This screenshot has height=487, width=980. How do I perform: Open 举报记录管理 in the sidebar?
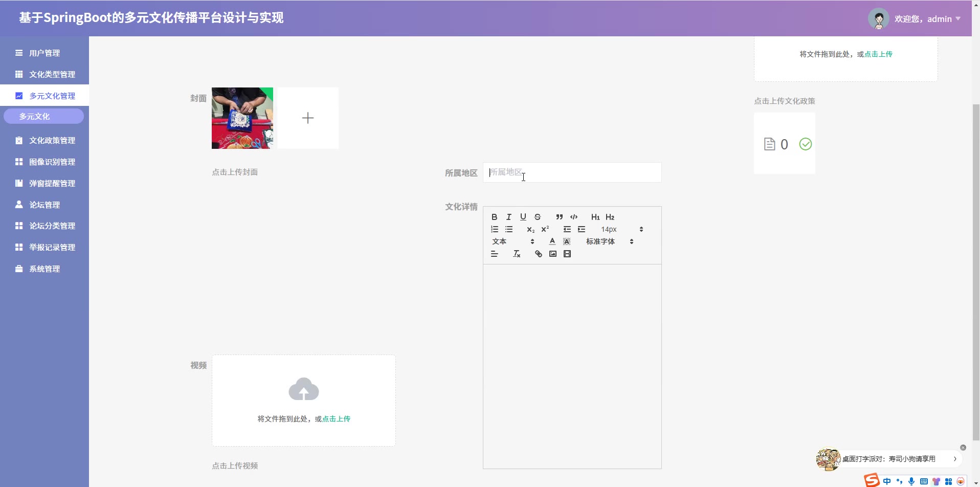click(44, 247)
